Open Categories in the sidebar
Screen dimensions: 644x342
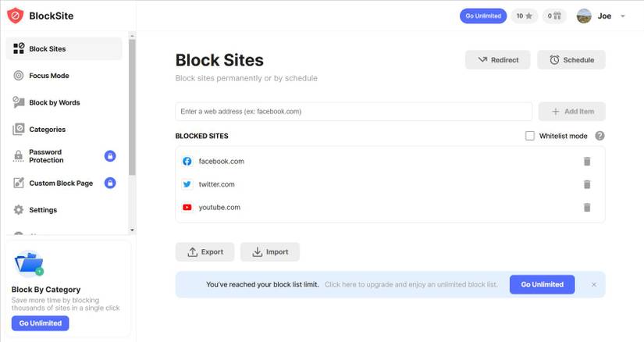(x=64, y=130)
